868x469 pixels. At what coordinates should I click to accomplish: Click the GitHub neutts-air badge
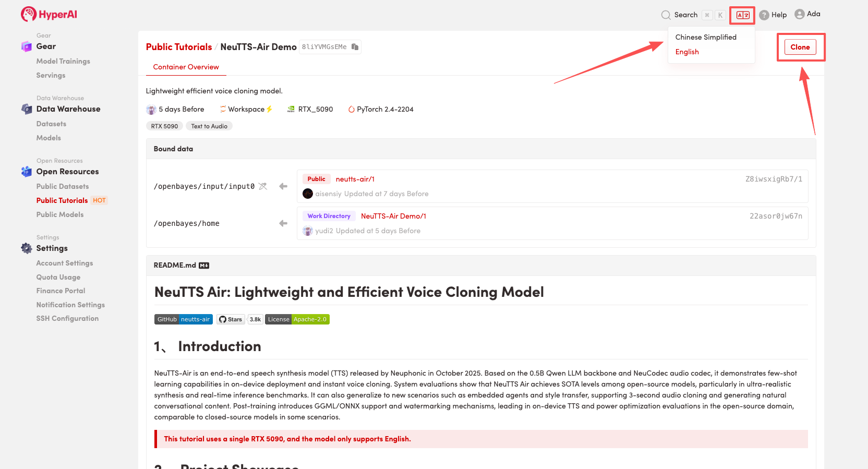click(184, 319)
